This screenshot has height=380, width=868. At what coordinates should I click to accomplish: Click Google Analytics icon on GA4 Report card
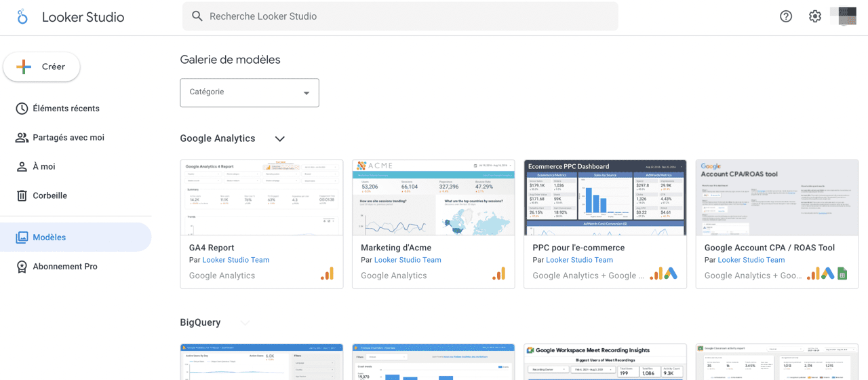327,273
